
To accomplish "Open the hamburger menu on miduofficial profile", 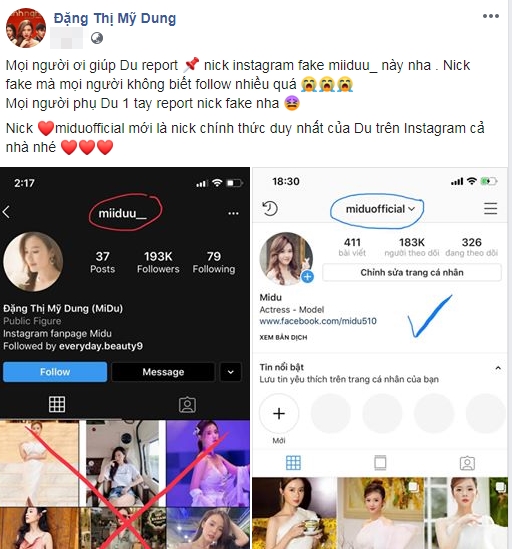I will coord(490,208).
